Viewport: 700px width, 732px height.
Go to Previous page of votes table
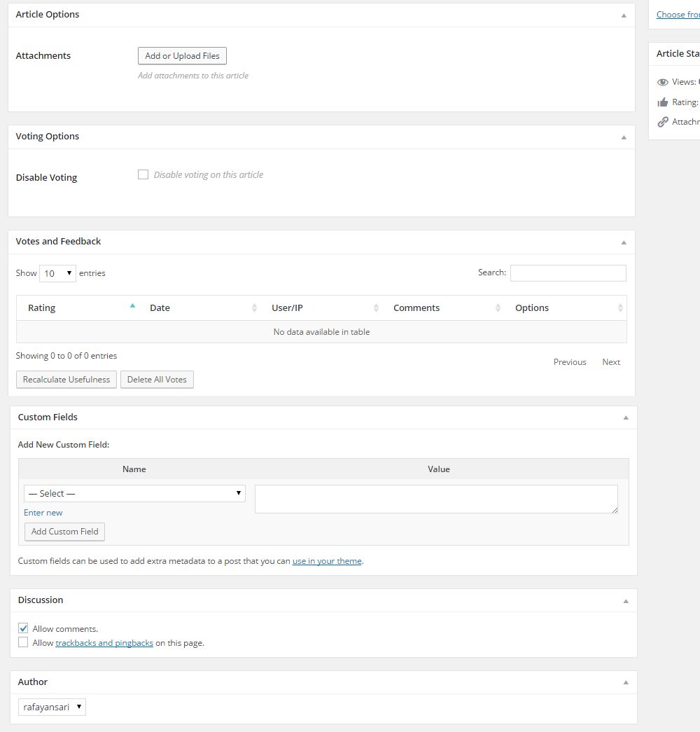click(x=570, y=362)
